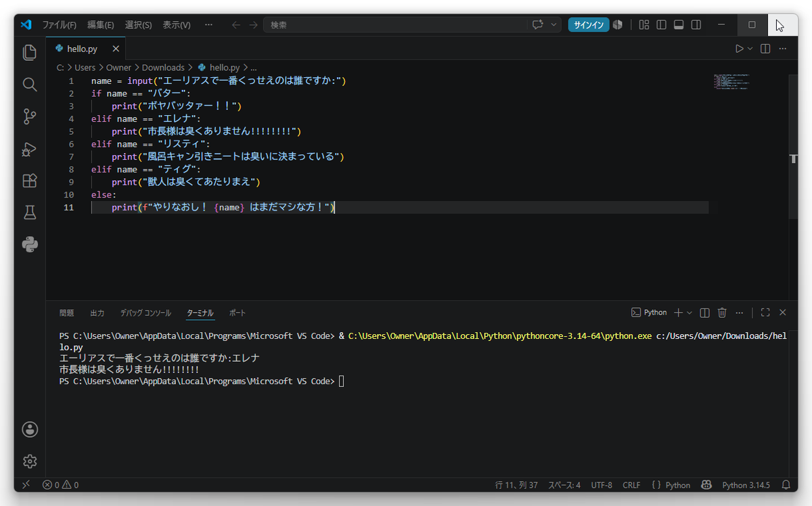
Task: Open editor More Actions ellipsis
Action: click(x=783, y=49)
